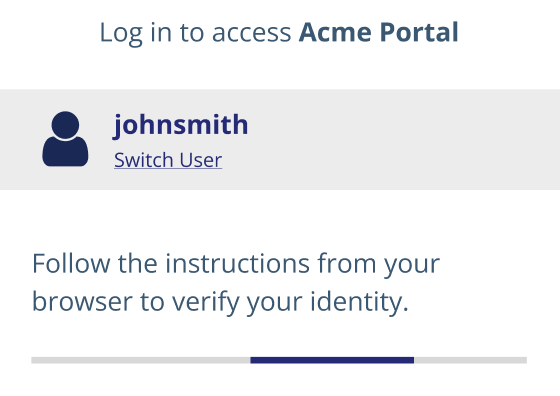This screenshot has width=560, height=396.
Task: Click the 'Log in to access' heading text
Action: click(x=195, y=33)
